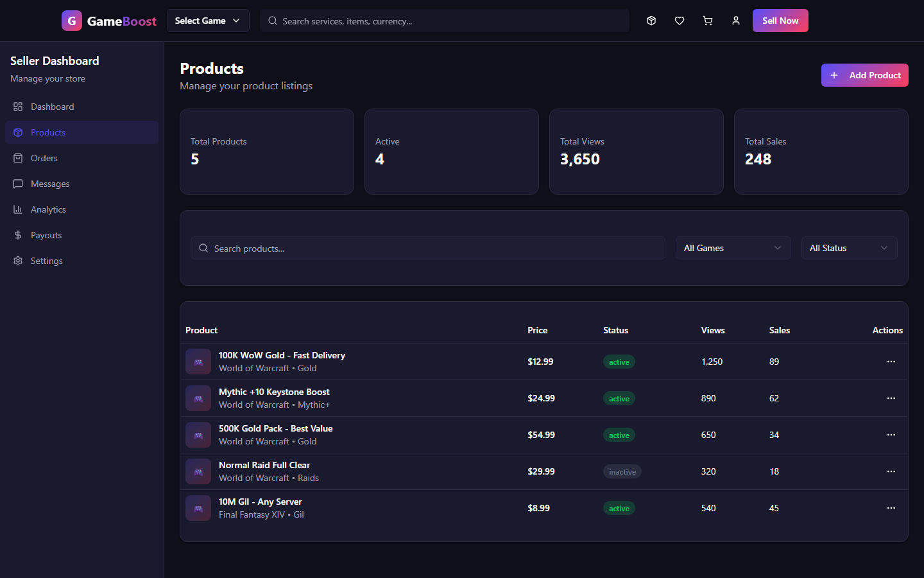Open the All Status filter dropdown

[x=849, y=248]
